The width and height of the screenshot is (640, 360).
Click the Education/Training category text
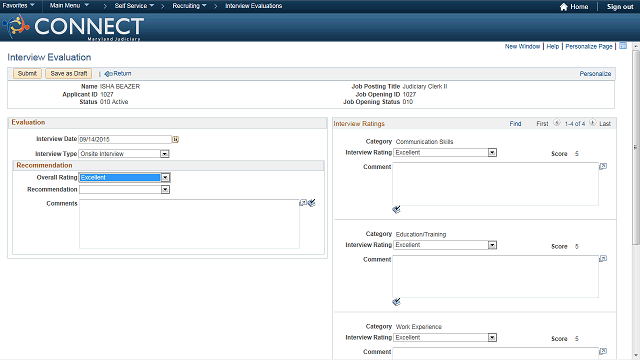pos(421,234)
